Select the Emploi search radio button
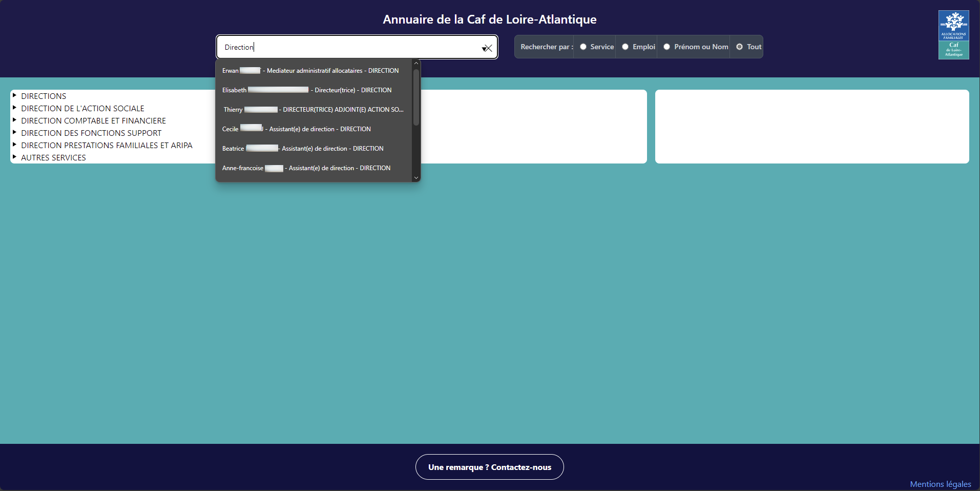Image resolution: width=980 pixels, height=491 pixels. tap(625, 47)
